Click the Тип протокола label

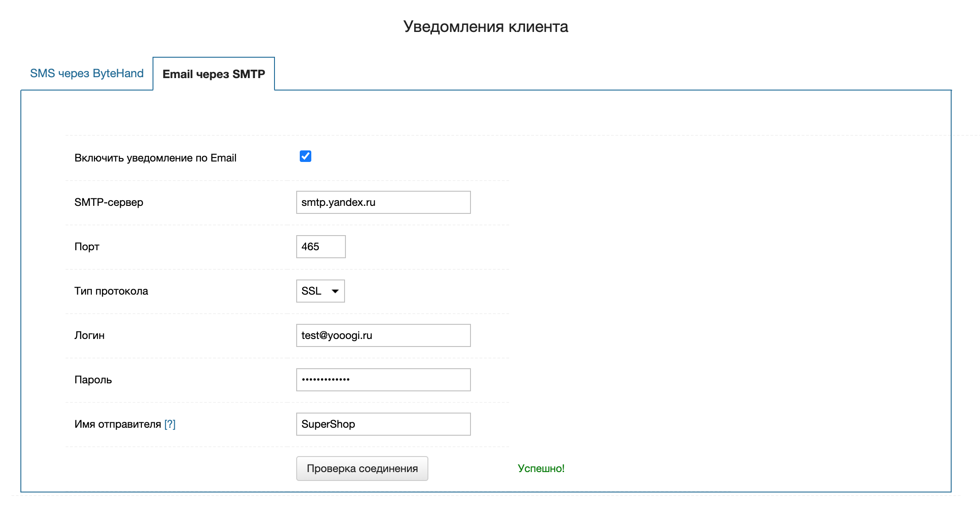pos(111,291)
